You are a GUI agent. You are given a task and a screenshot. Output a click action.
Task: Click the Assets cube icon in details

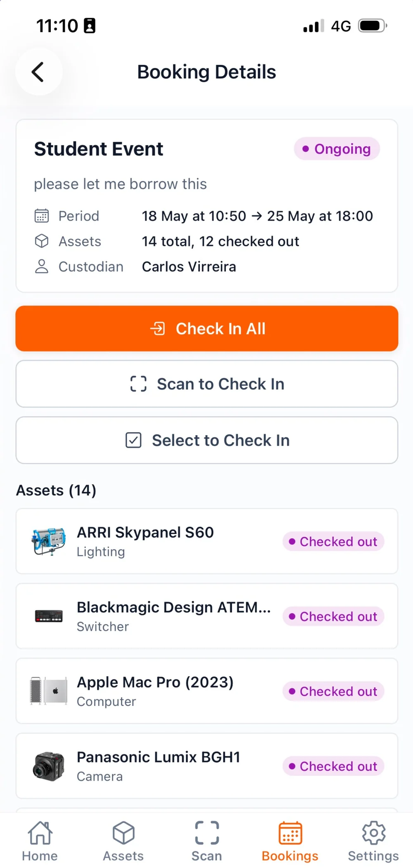click(41, 241)
